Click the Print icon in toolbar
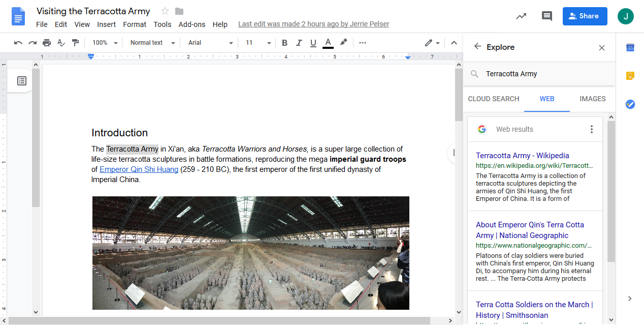 click(x=47, y=43)
